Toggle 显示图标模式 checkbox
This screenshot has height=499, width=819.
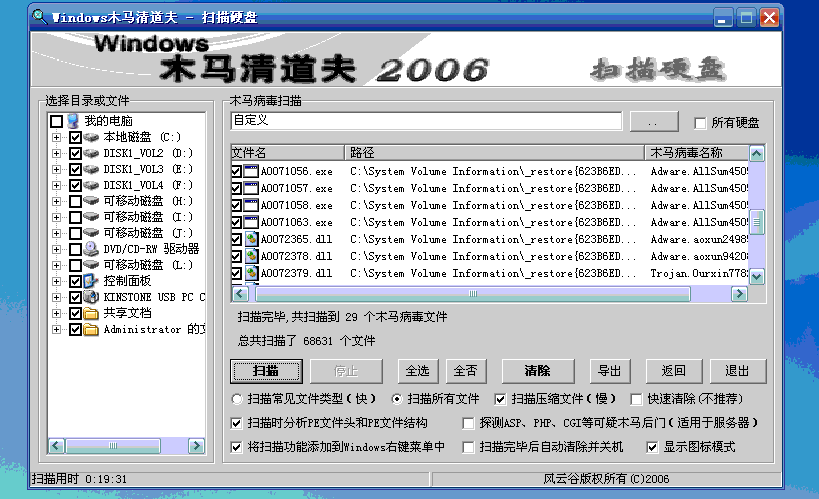click(652, 447)
